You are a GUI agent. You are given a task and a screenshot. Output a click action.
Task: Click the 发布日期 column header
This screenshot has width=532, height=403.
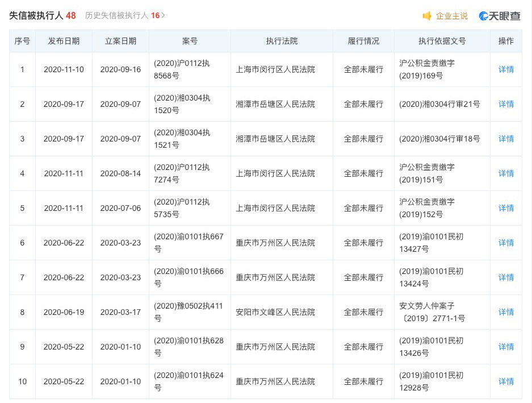[64, 41]
